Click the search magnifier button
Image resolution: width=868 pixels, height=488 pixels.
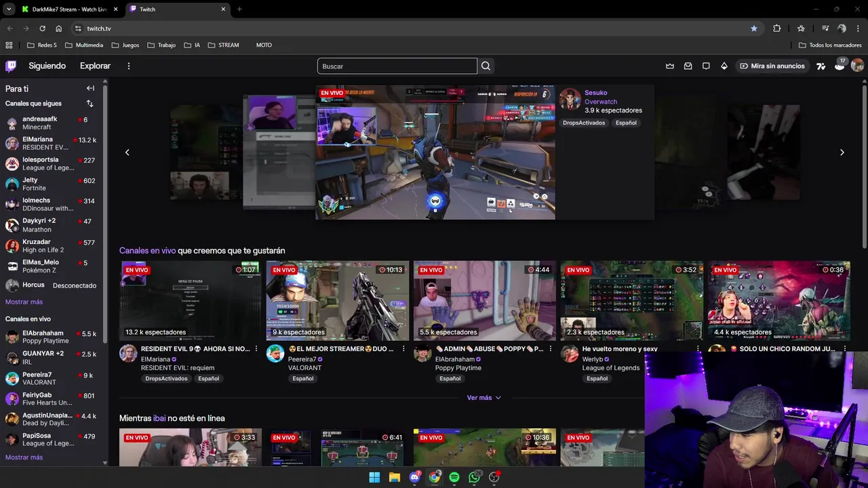click(x=486, y=66)
